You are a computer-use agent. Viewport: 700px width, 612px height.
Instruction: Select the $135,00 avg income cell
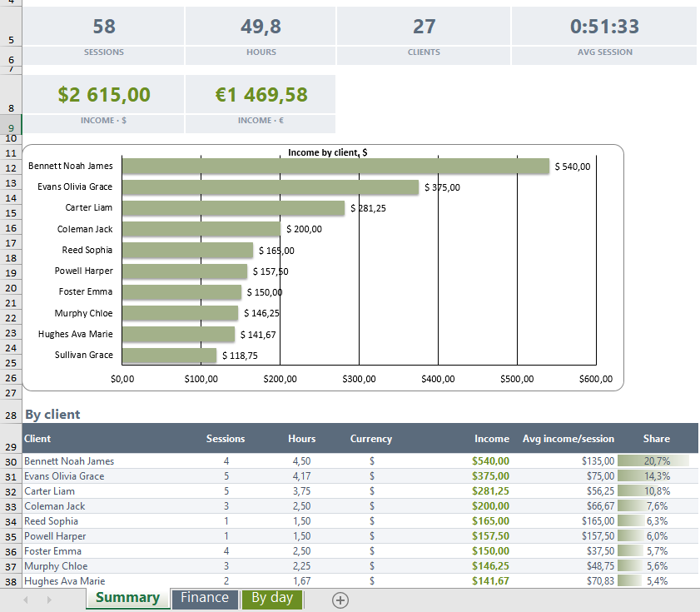click(598, 461)
